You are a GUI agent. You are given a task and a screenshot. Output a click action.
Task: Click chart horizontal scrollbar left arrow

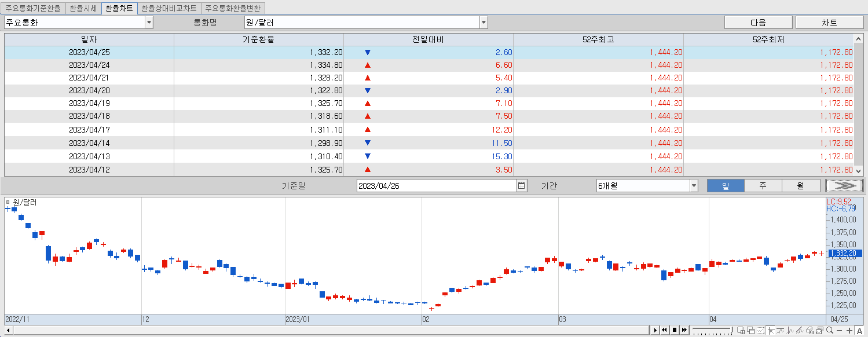(x=8, y=330)
